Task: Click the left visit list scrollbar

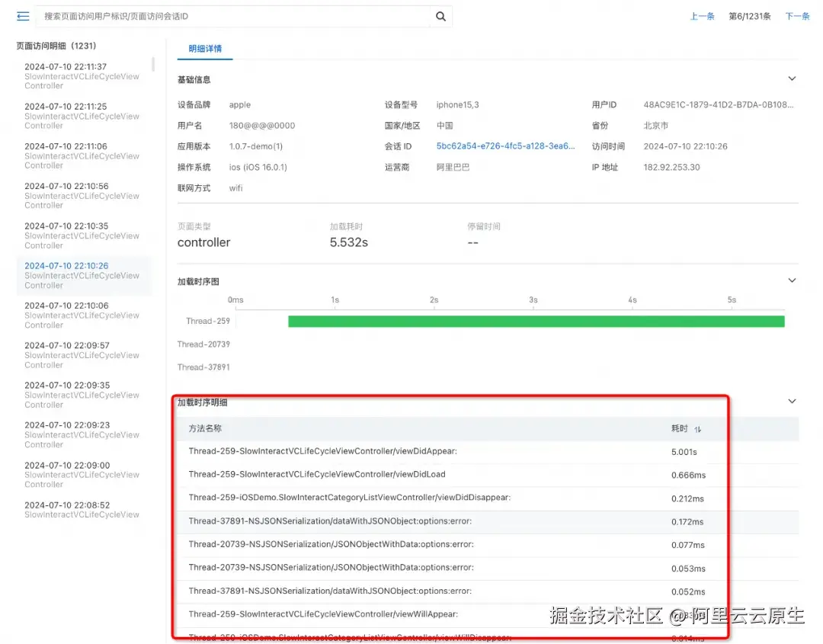Action: coord(152,64)
